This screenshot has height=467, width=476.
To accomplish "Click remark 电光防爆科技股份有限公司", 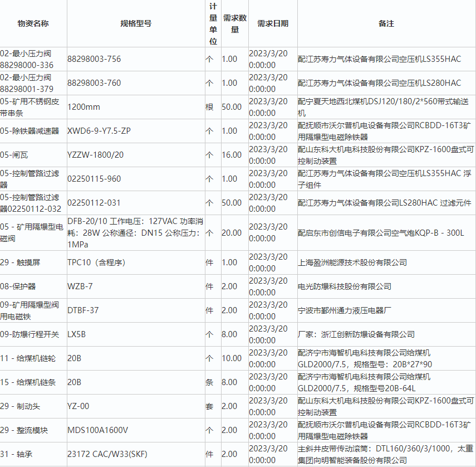I will click(x=386, y=286).
